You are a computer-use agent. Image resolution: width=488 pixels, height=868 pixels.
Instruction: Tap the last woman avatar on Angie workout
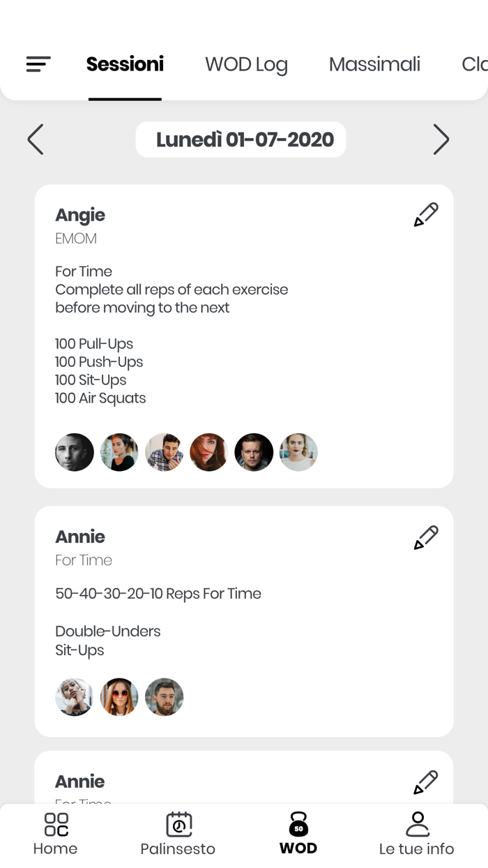(298, 452)
